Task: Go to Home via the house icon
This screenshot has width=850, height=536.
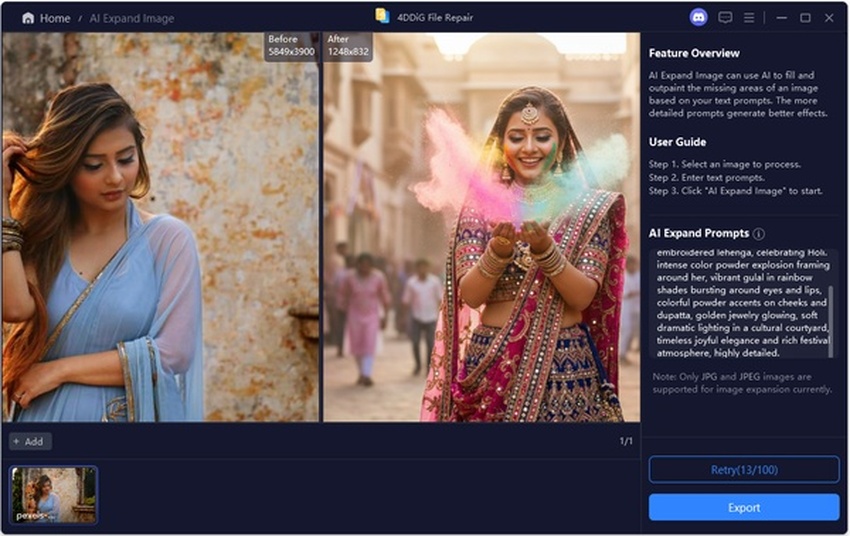Action: pos(28,18)
